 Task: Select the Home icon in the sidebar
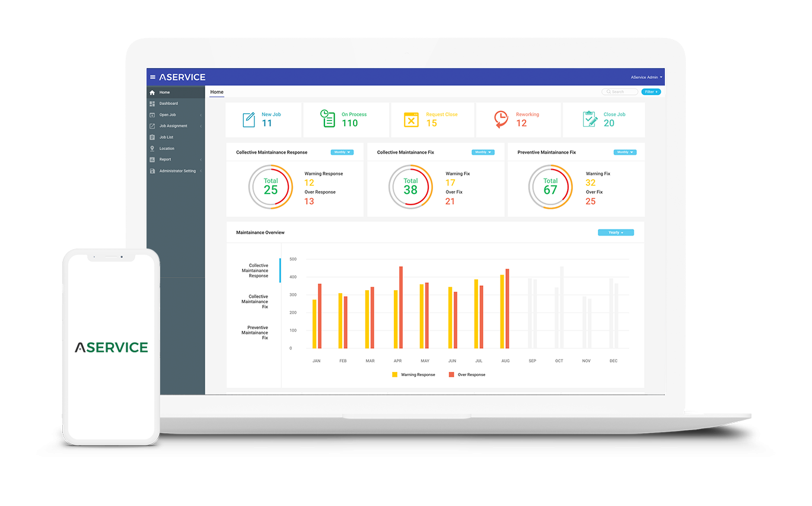153,93
